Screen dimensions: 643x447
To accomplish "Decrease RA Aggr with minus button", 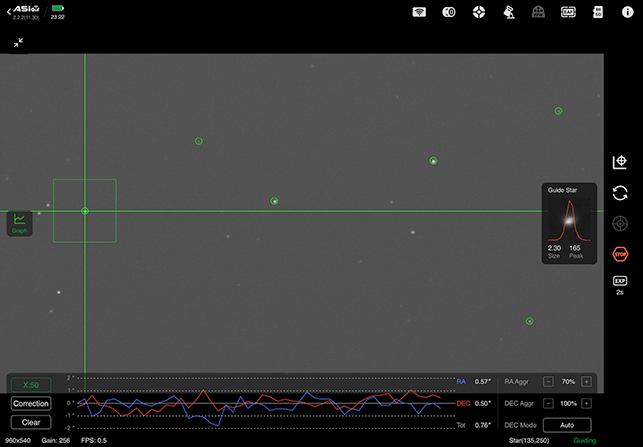I will coord(548,382).
